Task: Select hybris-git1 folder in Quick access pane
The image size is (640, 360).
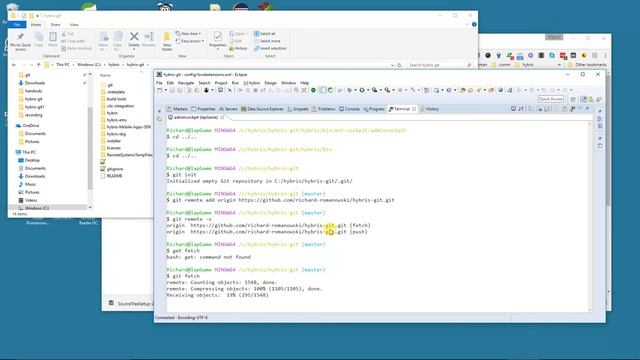Action: [34, 107]
